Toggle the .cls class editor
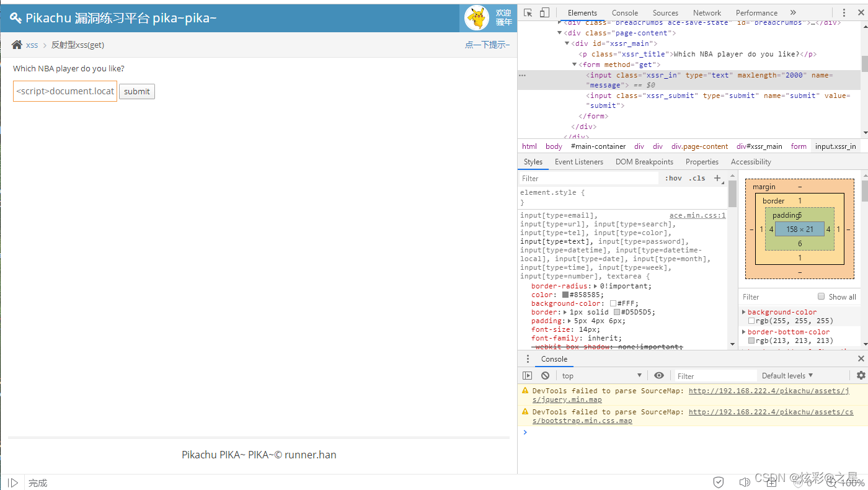The height and width of the screenshot is (490, 868). click(x=697, y=178)
